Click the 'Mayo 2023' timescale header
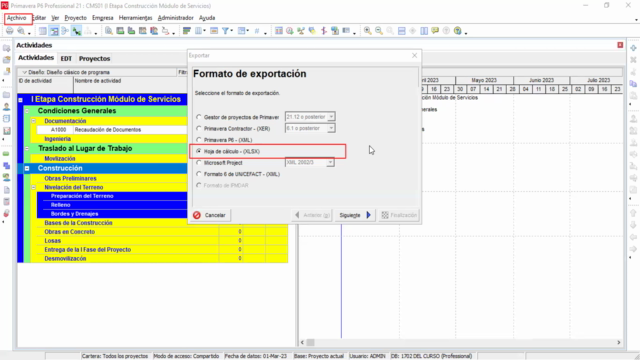This screenshot has width=640, height=360. [x=484, y=80]
